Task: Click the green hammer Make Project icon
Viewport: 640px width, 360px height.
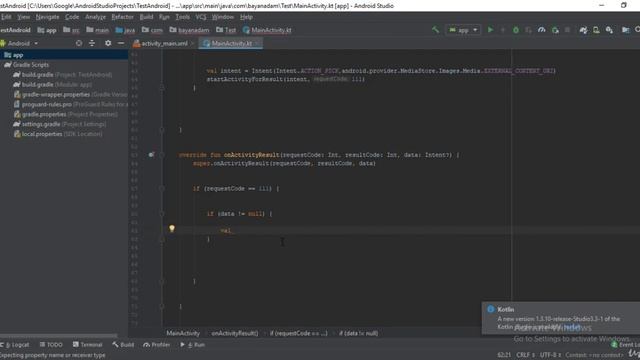Action: tap(436, 30)
